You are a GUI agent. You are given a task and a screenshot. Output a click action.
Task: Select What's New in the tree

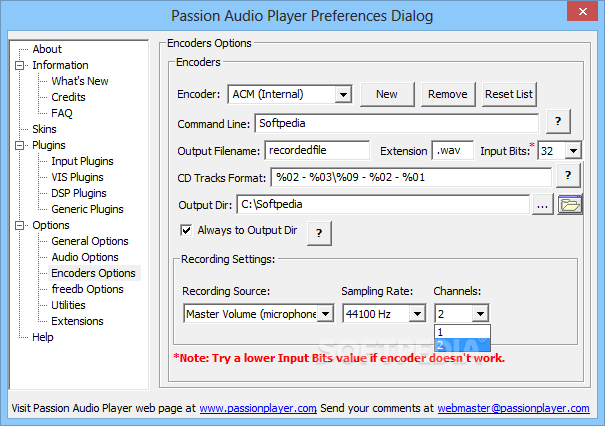click(80, 81)
